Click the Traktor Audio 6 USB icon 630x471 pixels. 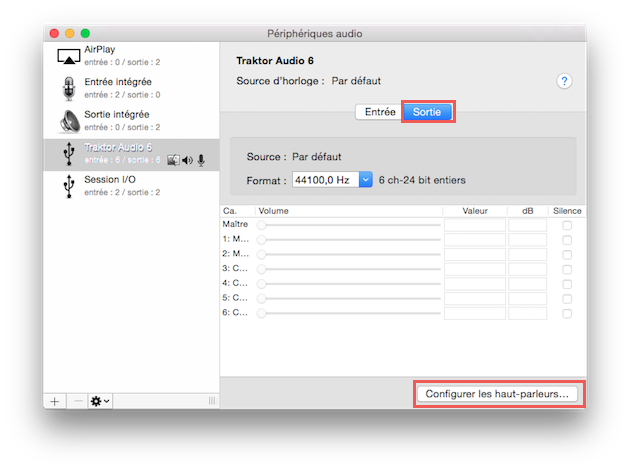pos(69,154)
